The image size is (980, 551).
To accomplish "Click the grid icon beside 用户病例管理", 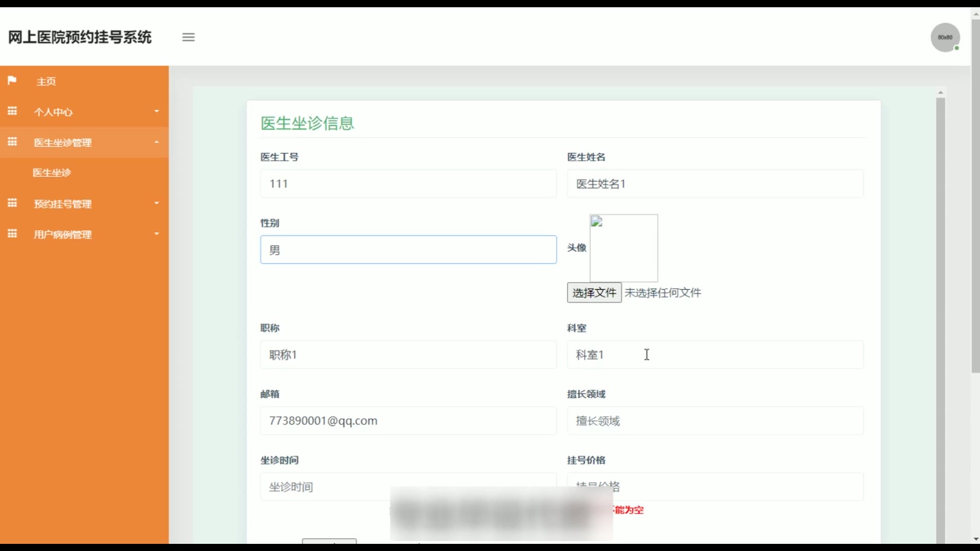I will pyautogui.click(x=12, y=234).
